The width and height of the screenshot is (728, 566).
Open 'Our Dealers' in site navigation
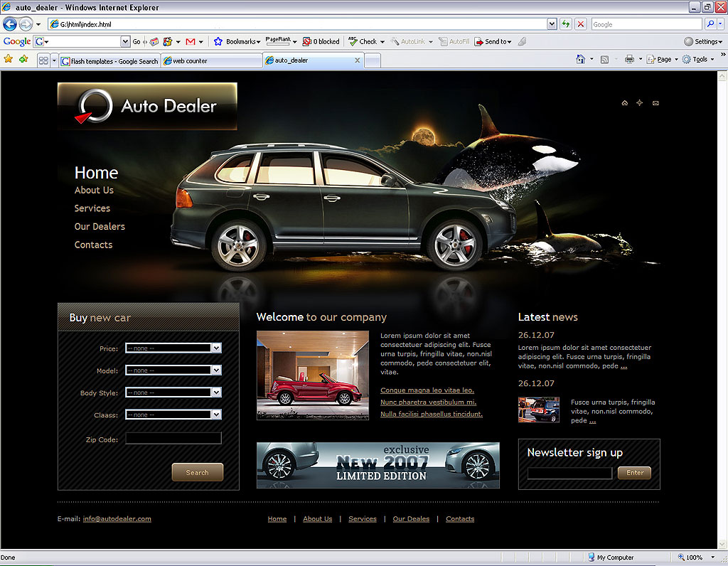(100, 227)
